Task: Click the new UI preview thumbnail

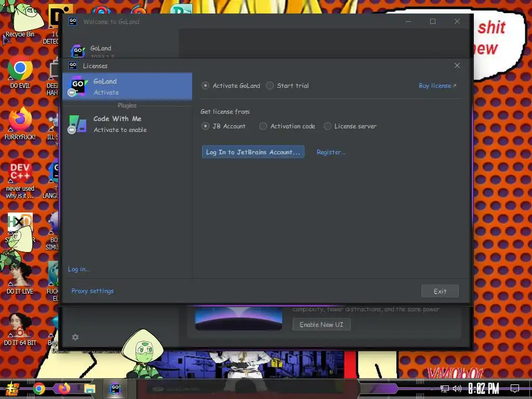Action: click(238, 318)
